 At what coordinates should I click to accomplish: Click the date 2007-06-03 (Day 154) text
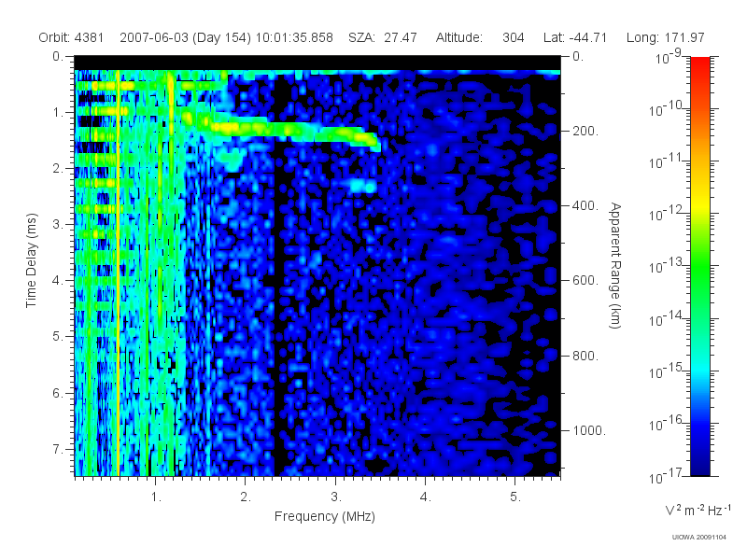coord(185,37)
